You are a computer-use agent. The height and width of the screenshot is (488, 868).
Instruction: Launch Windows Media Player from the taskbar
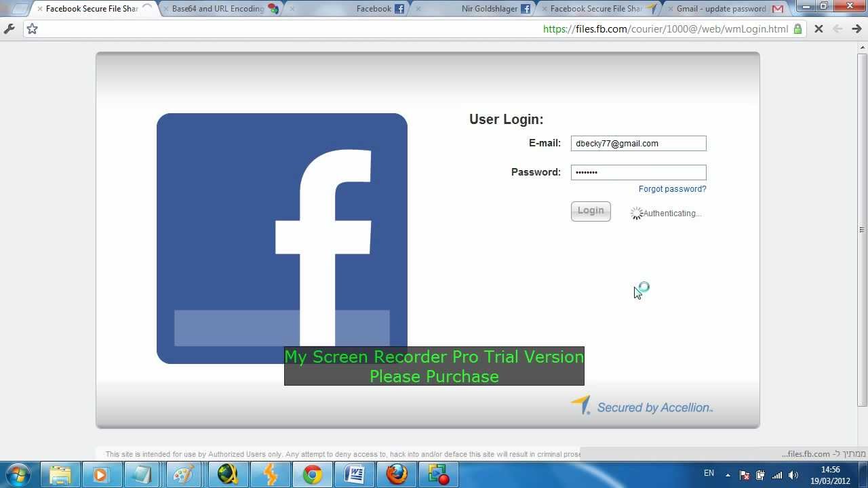(x=100, y=474)
